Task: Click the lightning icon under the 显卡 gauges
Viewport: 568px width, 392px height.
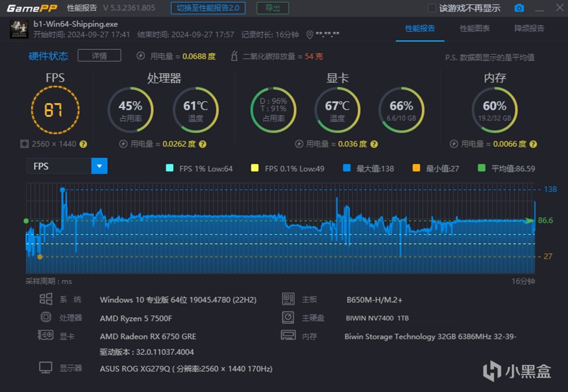Action: tap(299, 144)
